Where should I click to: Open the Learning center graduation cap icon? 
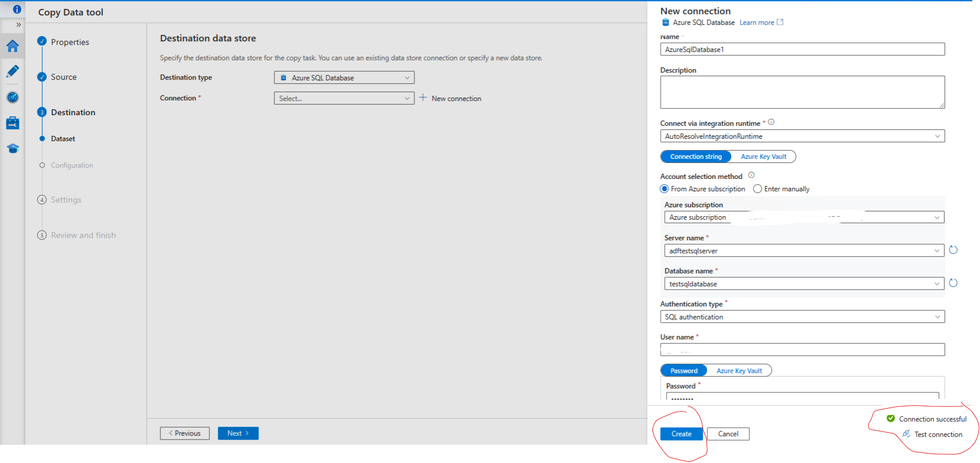coord(12,148)
